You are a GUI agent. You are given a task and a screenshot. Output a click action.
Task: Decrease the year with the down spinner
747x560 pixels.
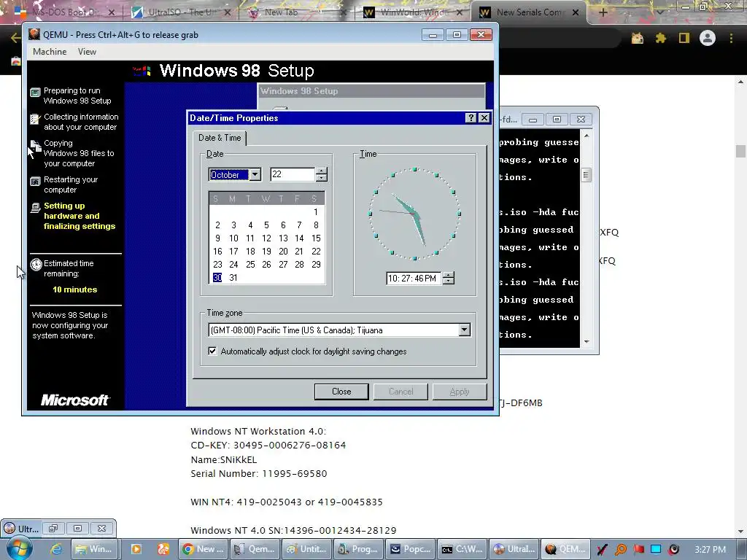click(322, 178)
